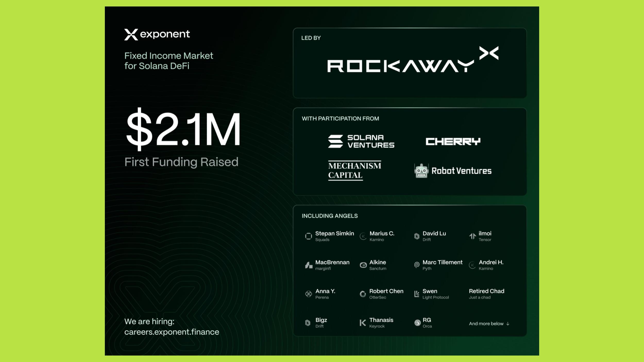Screen dimensions: 644x362
Task: Click the Light Protocol icon beside Swen
Action: [417, 294]
